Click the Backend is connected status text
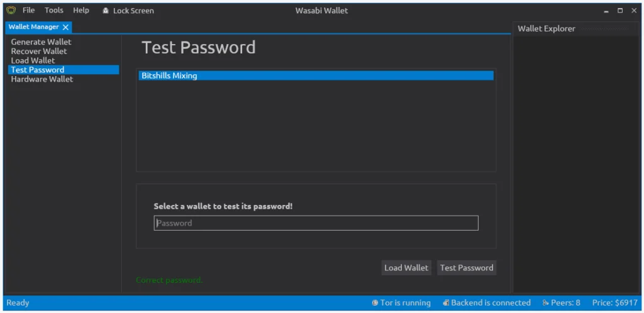Image resolution: width=644 pixels, height=313 pixels. click(491, 303)
